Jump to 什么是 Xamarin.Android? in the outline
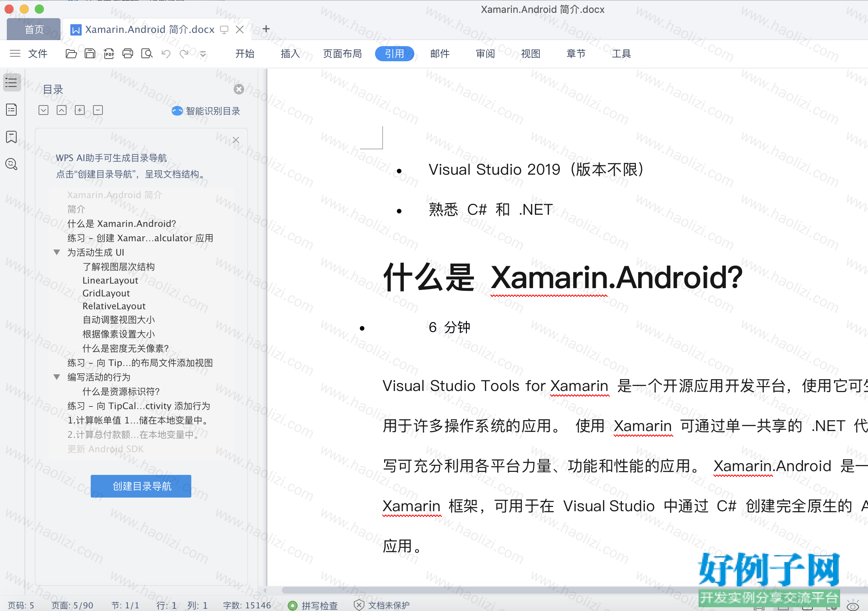Viewport: 868px width, 611px height. 122,224
